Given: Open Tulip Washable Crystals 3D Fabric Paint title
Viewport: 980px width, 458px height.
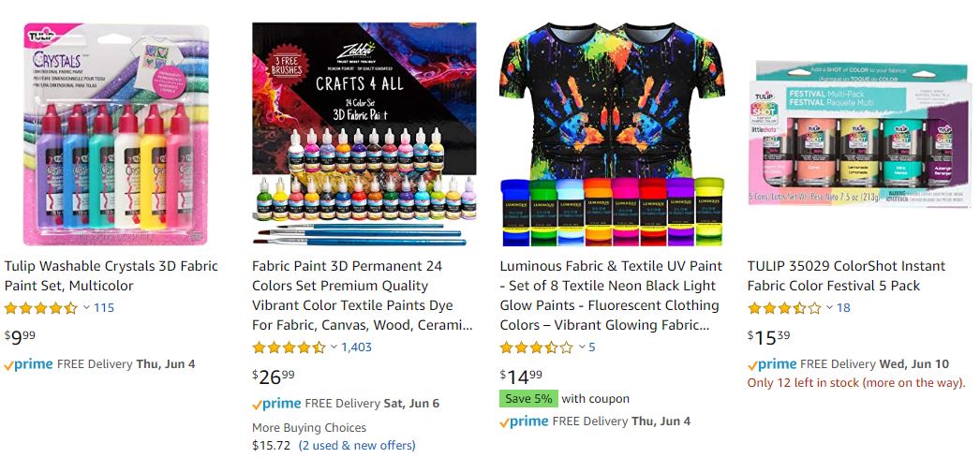Looking at the screenshot, I should pos(111,275).
